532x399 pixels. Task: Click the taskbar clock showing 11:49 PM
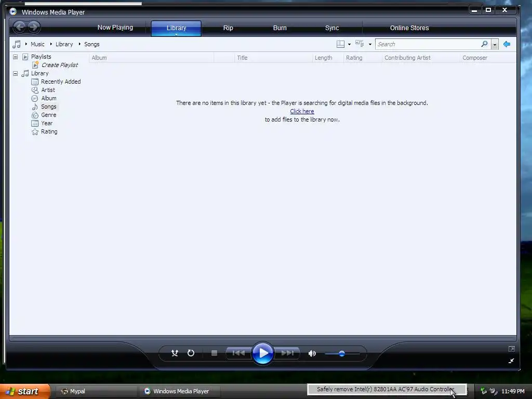513,391
